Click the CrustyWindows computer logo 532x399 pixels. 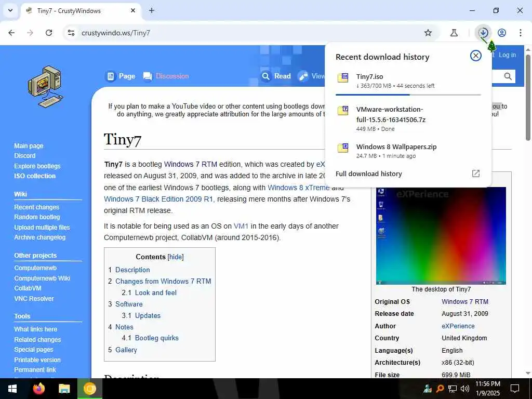pyautogui.click(x=45, y=87)
